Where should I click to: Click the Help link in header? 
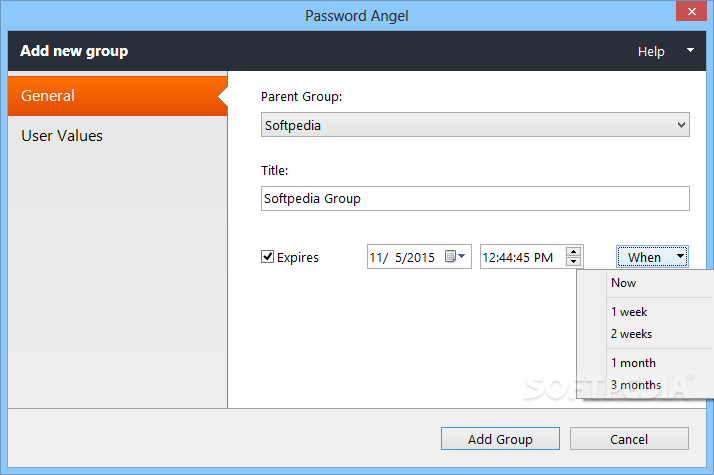[x=651, y=51]
